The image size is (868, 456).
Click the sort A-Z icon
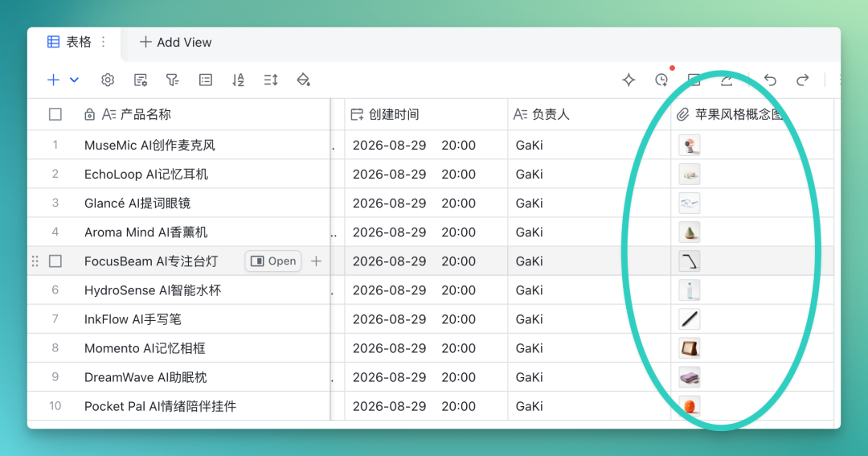(238, 80)
